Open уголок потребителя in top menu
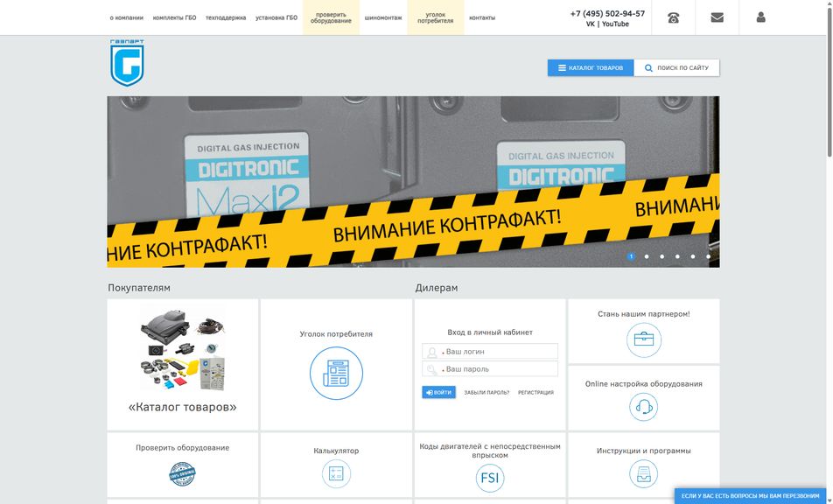This screenshot has width=833, height=504. tap(436, 17)
